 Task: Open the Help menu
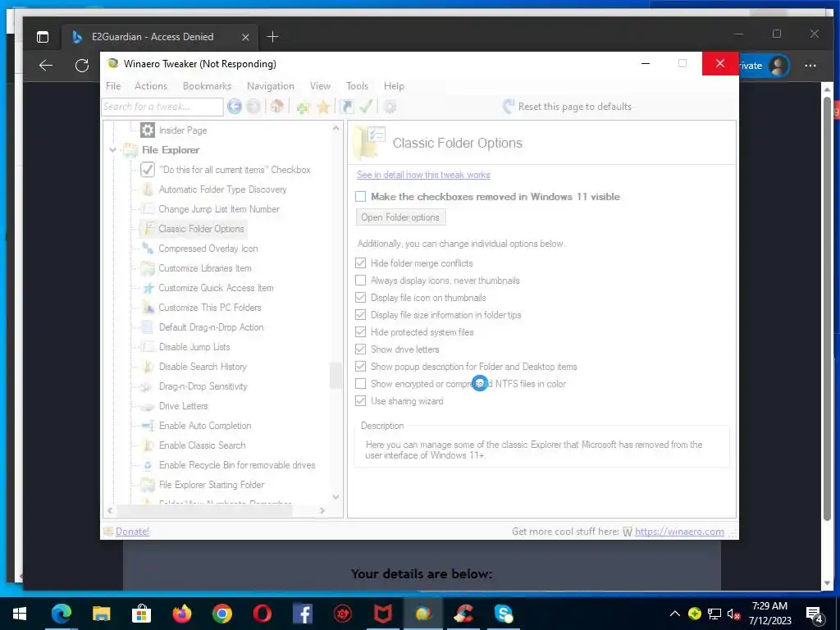point(394,85)
